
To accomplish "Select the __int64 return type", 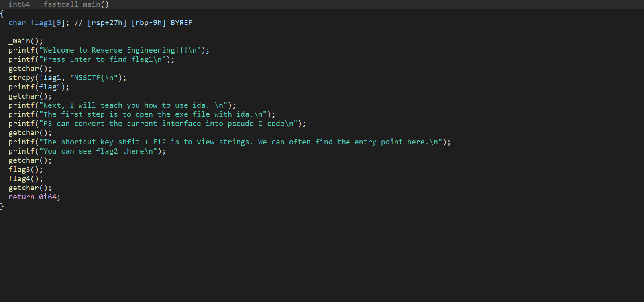I will click(16, 4).
